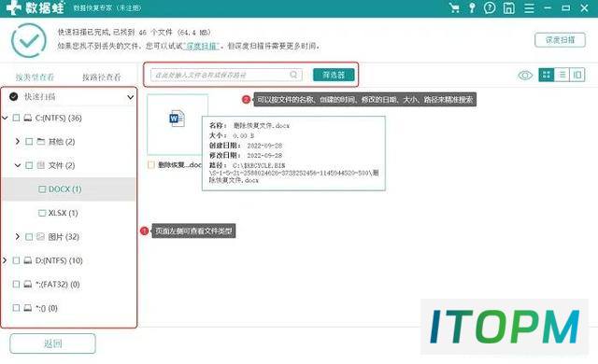
Task: Switch to detail pane view icon
Action: [x=577, y=75]
